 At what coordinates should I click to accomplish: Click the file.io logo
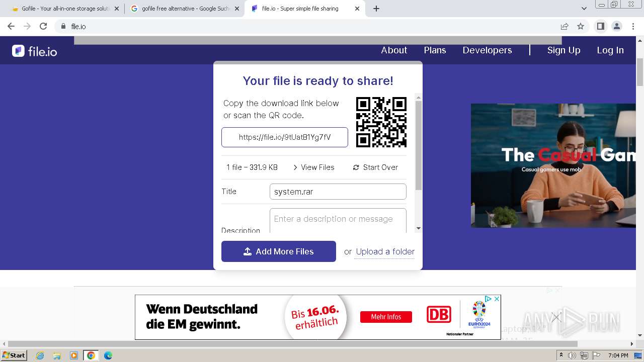click(x=35, y=51)
